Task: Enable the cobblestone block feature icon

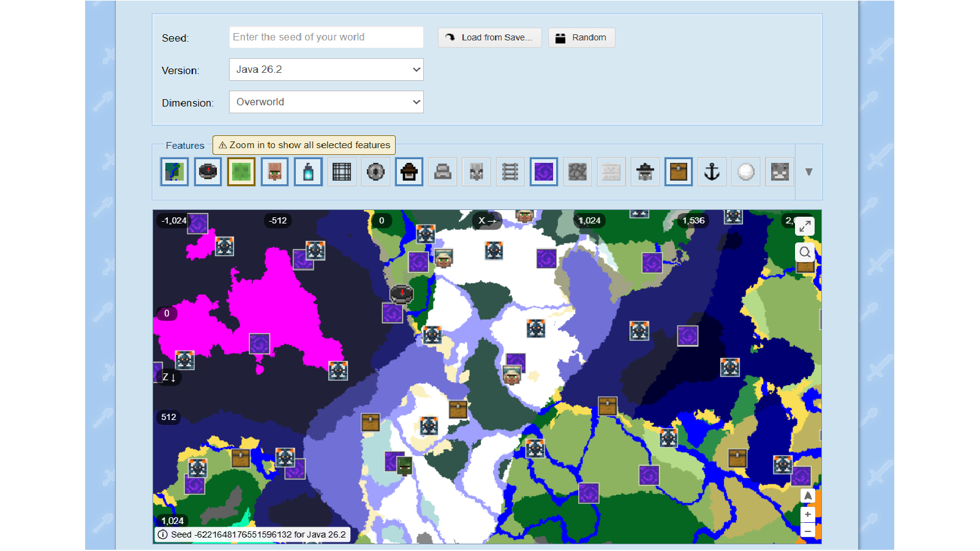Action: [x=578, y=172]
